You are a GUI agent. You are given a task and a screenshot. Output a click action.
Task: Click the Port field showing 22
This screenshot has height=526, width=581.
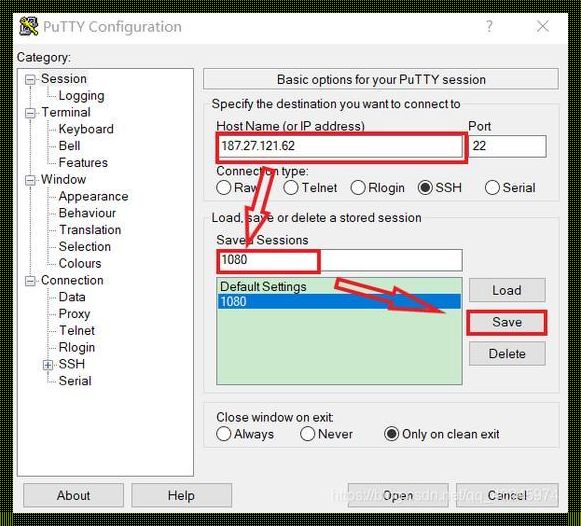pos(507,146)
